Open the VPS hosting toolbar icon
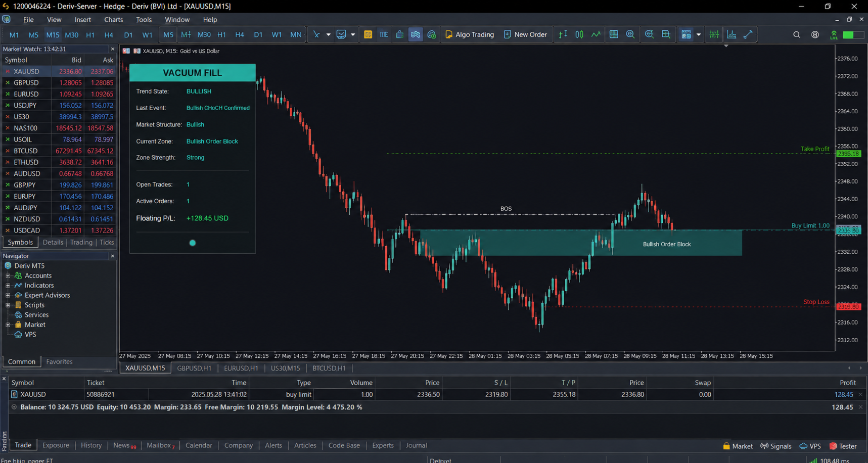 [x=432, y=34]
